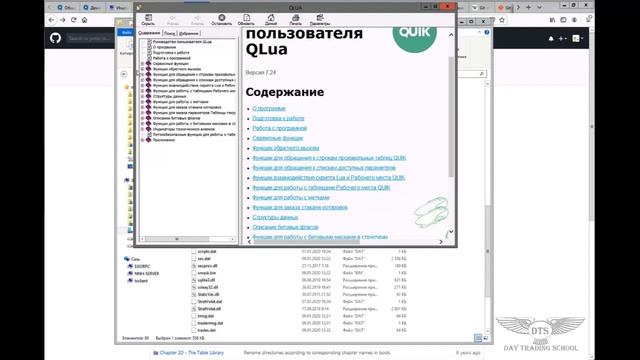The height and width of the screenshot is (360, 640).
Task: Click the browser home icon
Action: pos(84,20)
